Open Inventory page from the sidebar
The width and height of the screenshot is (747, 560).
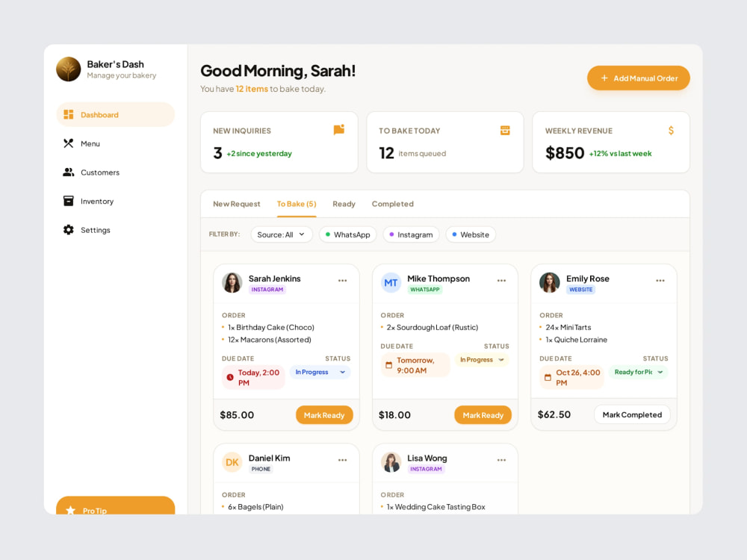[115, 201]
